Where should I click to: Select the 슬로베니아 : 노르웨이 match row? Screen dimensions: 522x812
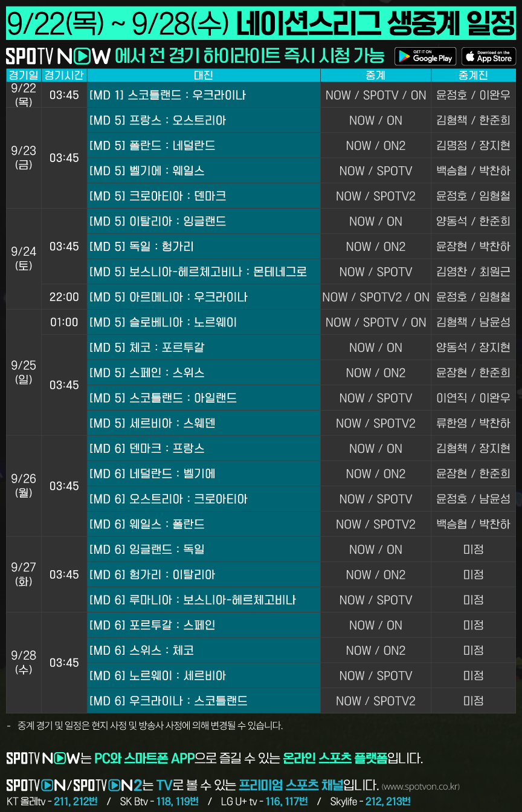pos(204,322)
